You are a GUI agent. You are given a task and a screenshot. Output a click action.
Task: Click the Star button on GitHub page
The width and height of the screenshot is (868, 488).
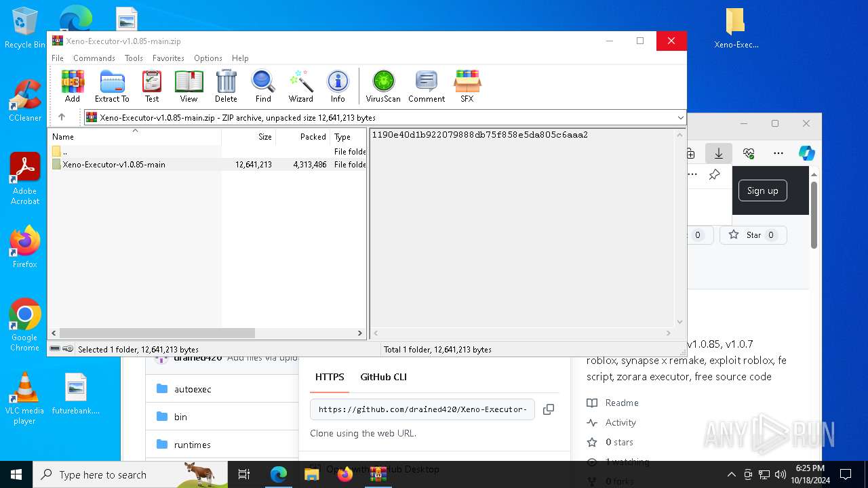click(x=753, y=235)
